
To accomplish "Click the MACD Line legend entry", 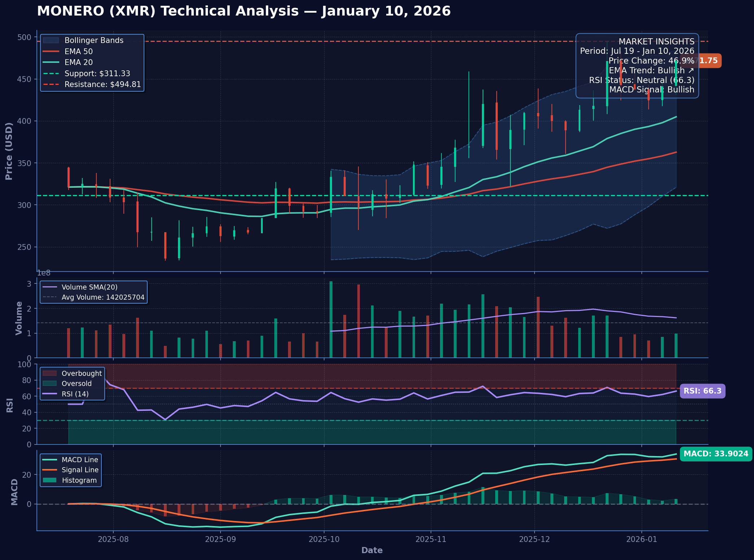I will point(79,460).
